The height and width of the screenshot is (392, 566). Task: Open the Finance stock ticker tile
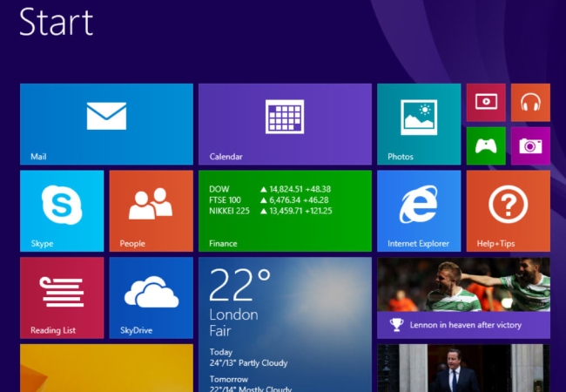[x=285, y=211]
